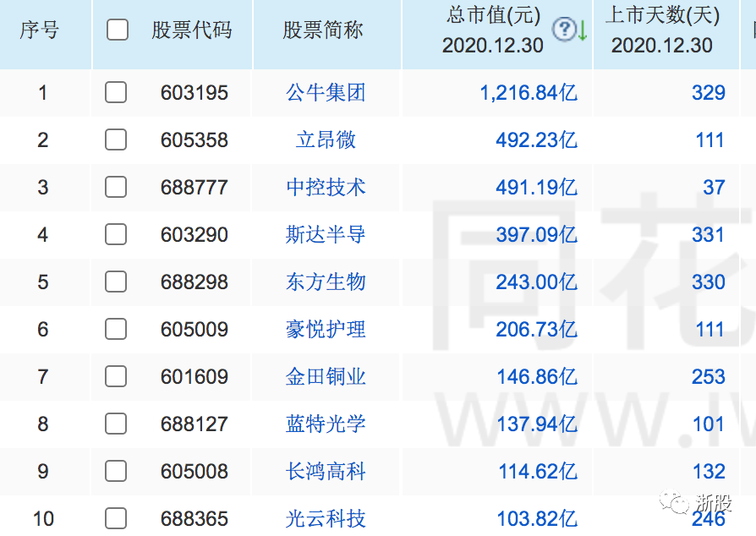
Task: Click market value 114.62亿
Action: [538, 471]
